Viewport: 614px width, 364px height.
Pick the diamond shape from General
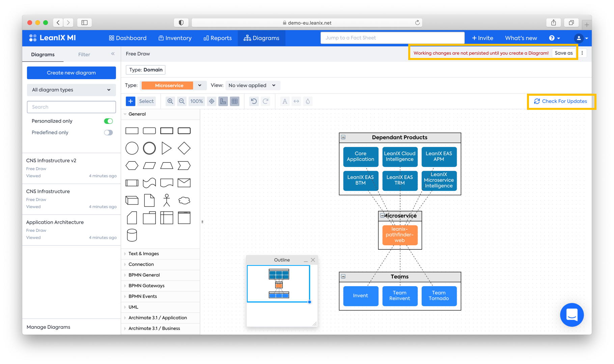184,148
